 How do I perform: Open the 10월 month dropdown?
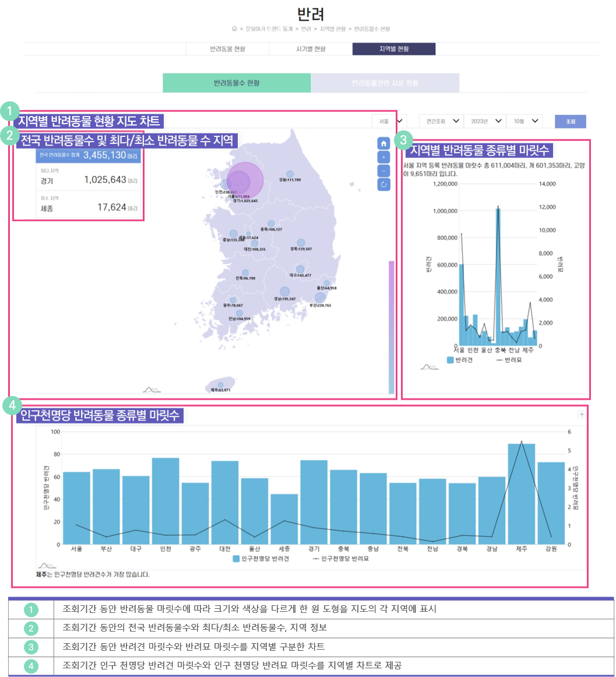[524, 121]
